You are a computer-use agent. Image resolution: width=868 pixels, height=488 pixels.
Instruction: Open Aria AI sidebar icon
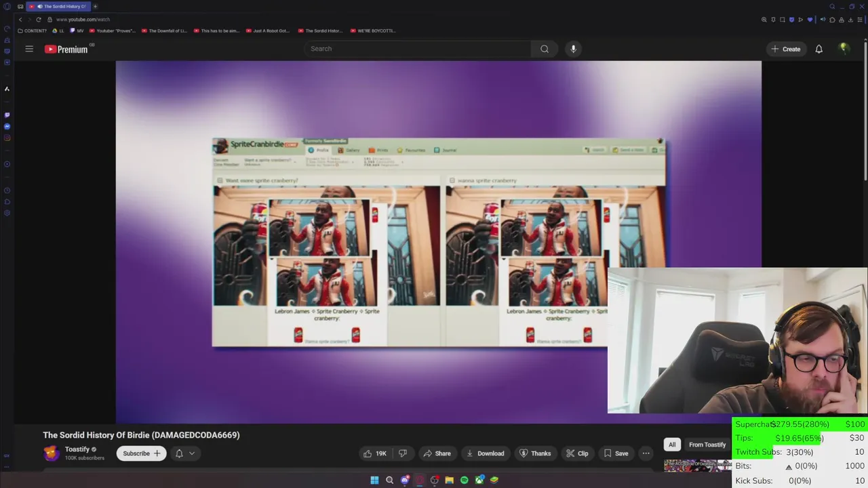pyautogui.click(x=7, y=89)
